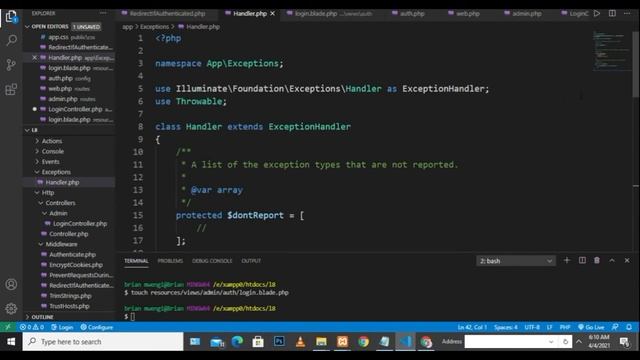Open Explorer panel more actions ellipsis
Screen dimensions: 640x360
tap(103, 13)
